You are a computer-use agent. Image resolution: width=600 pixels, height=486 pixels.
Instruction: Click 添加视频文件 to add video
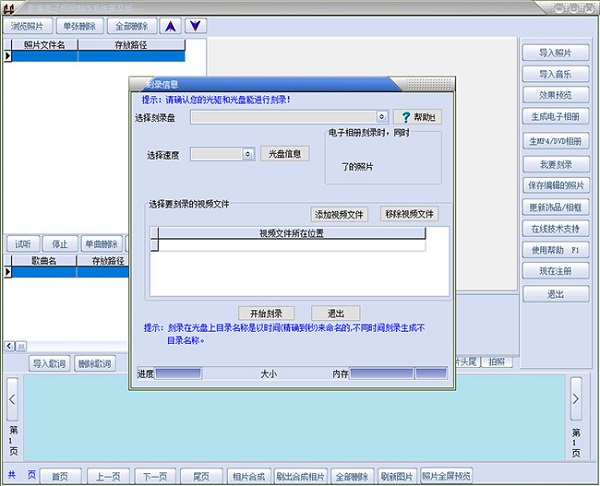point(339,215)
